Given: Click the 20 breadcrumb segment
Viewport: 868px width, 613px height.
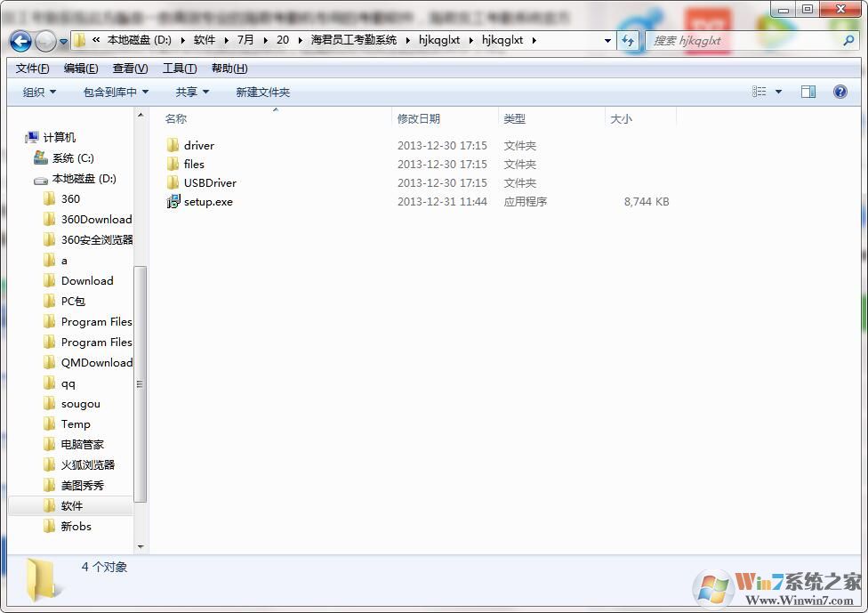Looking at the screenshot, I should pyautogui.click(x=282, y=40).
